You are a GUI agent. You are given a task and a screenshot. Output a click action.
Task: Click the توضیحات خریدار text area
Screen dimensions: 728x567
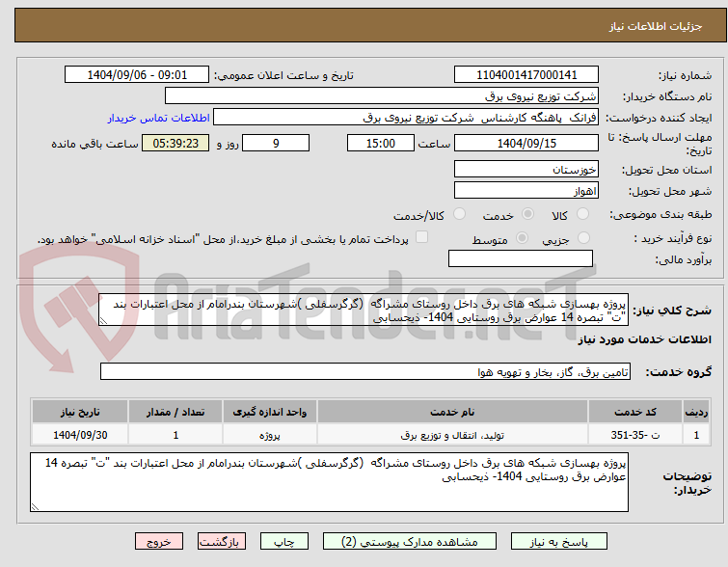point(329,482)
